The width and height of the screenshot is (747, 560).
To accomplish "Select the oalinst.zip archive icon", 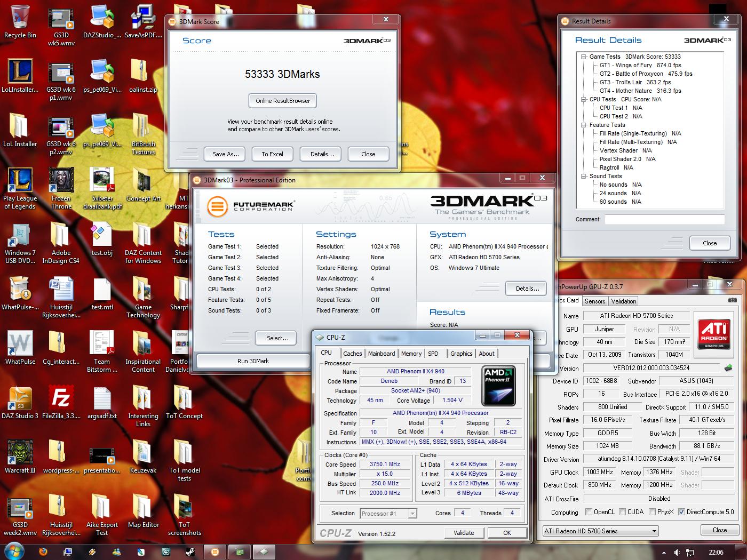I will pos(143,76).
